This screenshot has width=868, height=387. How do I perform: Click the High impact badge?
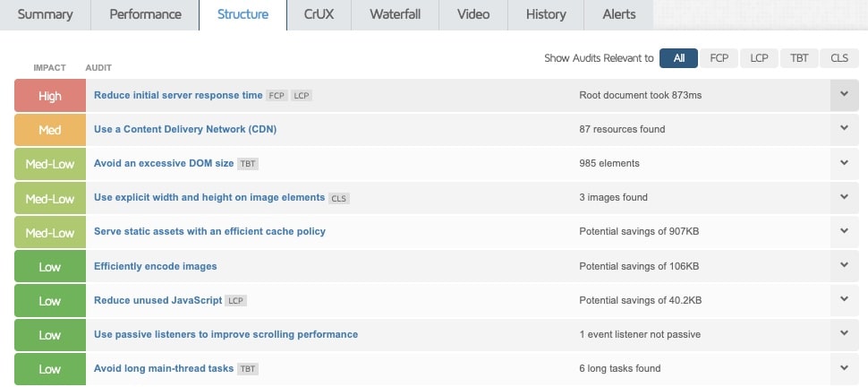(x=50, y=95)
